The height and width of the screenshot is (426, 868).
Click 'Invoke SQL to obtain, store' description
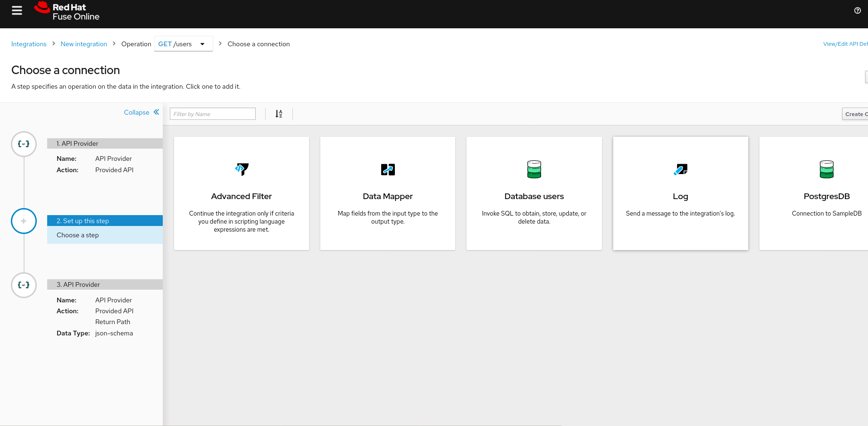pyautogui.click(x=534, y=217)
